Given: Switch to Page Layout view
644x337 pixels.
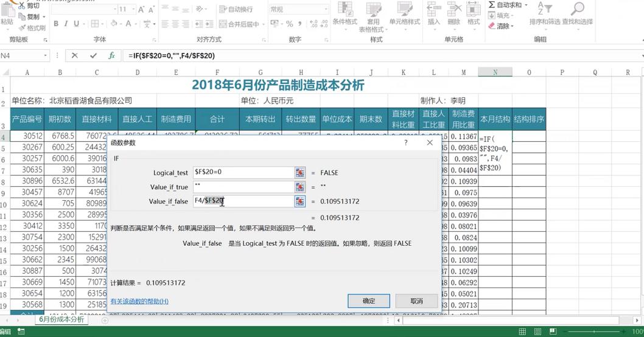Looking at the screenshot, I should pyautogui.click(x=537, y=332).
